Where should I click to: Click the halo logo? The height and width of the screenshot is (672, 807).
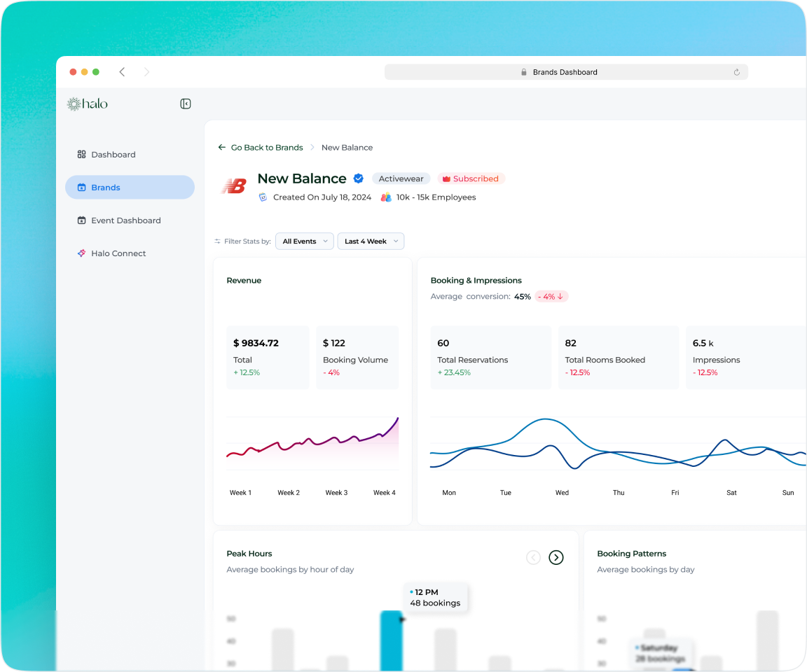pyautogui.click(x=88, y=104)
